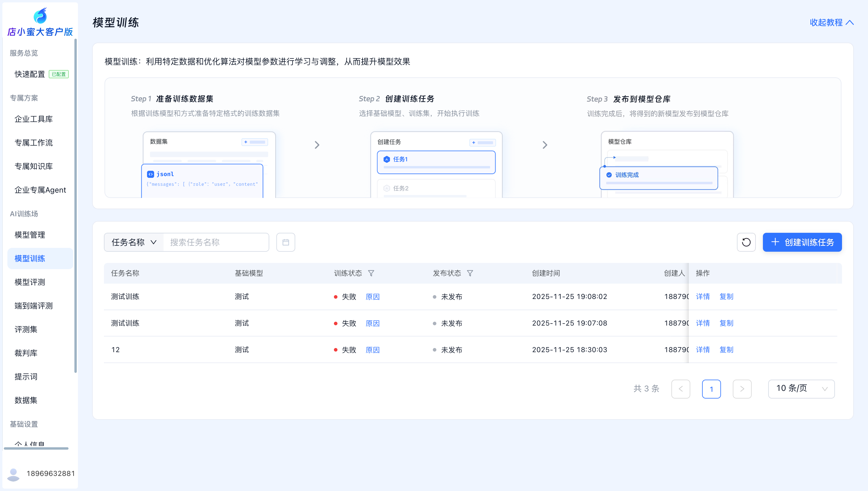This screenshot has height=491, width=868.
Task: Click the refresh table icon
Action: point(746,242)
